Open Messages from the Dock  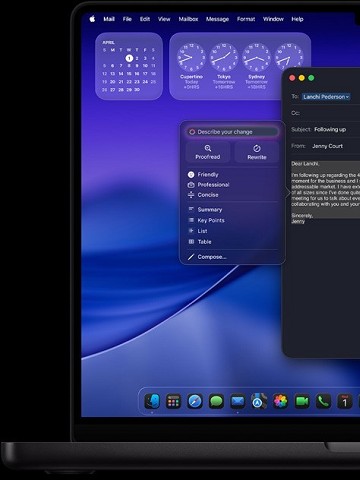pyautogui.click(x=216, y=401)
